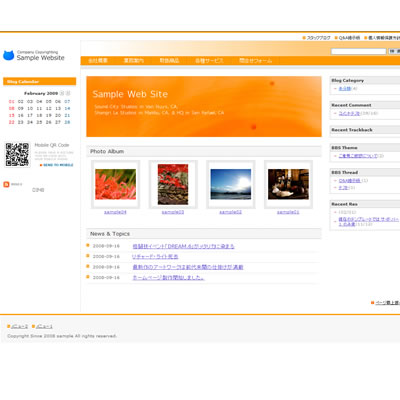The height and width of the screenshot is (400, 400).
Task: Click the ページ最上部 back-to-top link
Action: pyautogui.click(x=388, y=303)
